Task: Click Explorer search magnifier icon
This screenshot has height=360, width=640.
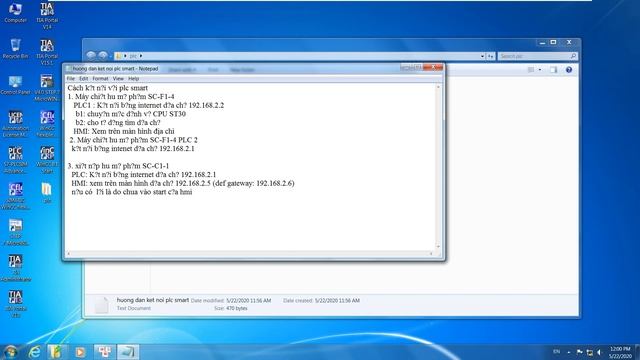Action: tap(573, 56)
